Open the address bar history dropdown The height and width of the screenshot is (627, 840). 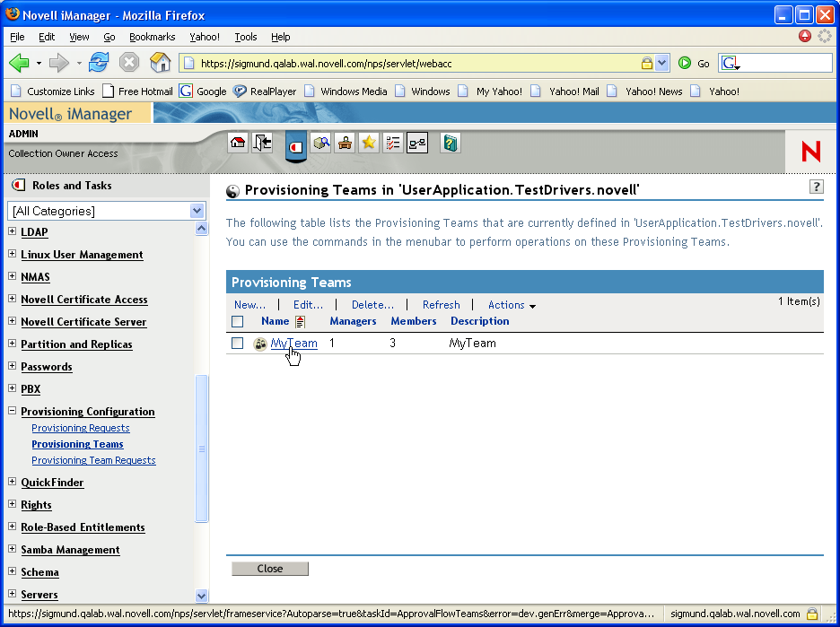662,63
